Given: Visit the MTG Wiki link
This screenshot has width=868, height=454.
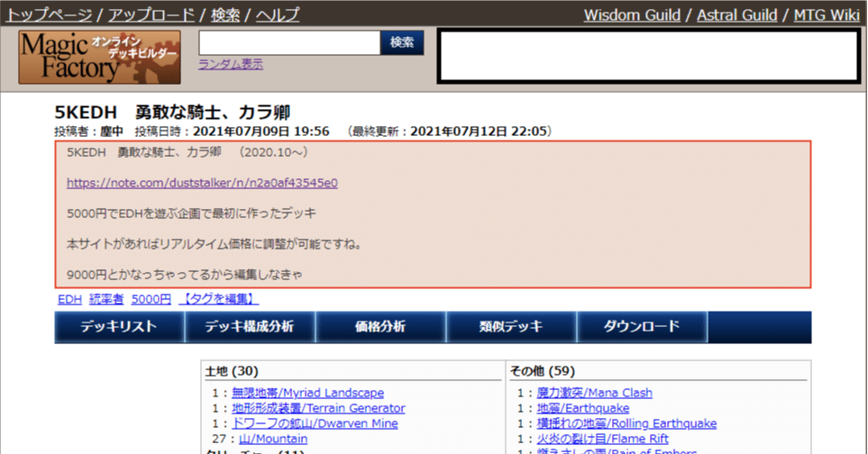Looking at the screenshot, I should click(827, 15).
